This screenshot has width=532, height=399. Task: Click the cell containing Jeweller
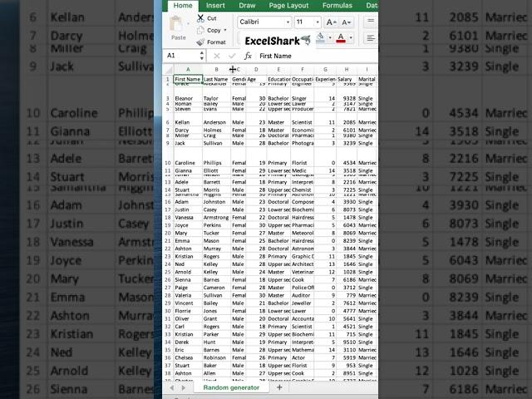303,303
